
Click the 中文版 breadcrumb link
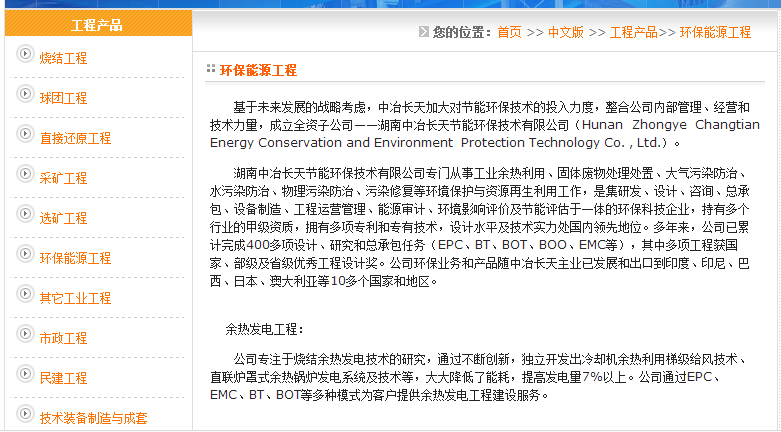pos(566,32)
